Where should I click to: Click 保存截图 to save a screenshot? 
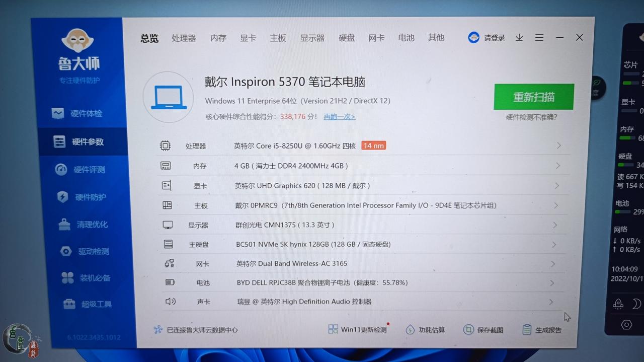tap(482, 329)
